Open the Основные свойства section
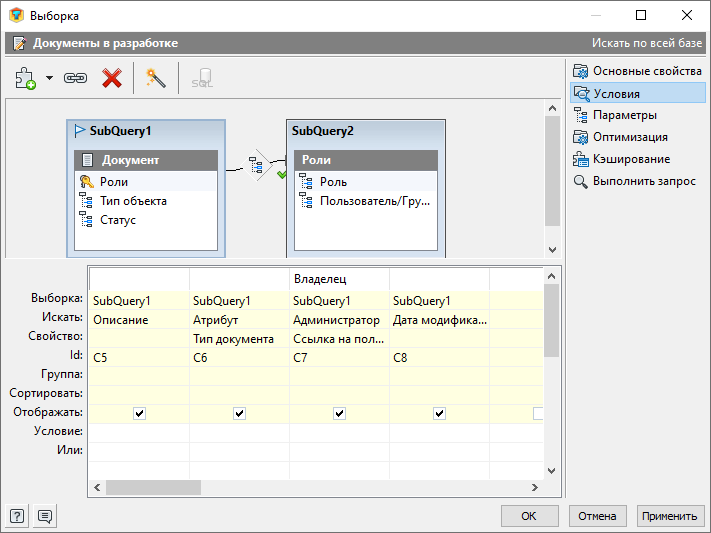 (646, 71)
